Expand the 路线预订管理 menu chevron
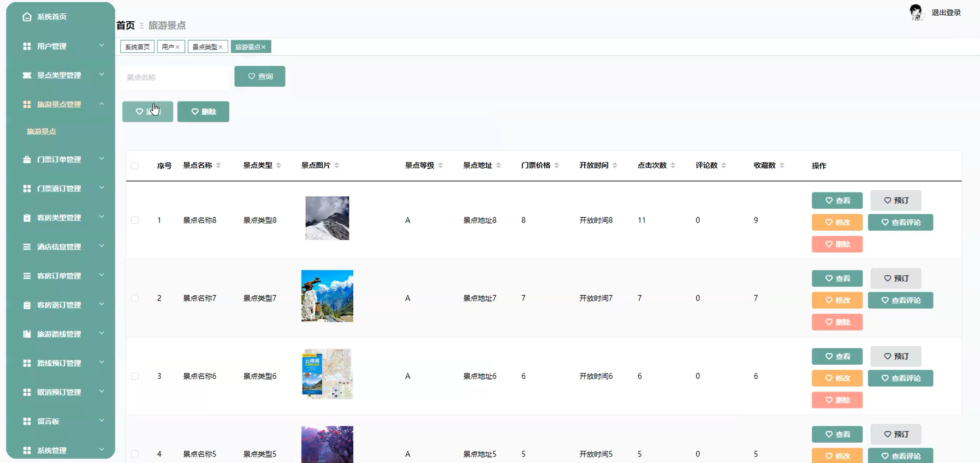This screenshot has height=463, width=980. [102, 362]
